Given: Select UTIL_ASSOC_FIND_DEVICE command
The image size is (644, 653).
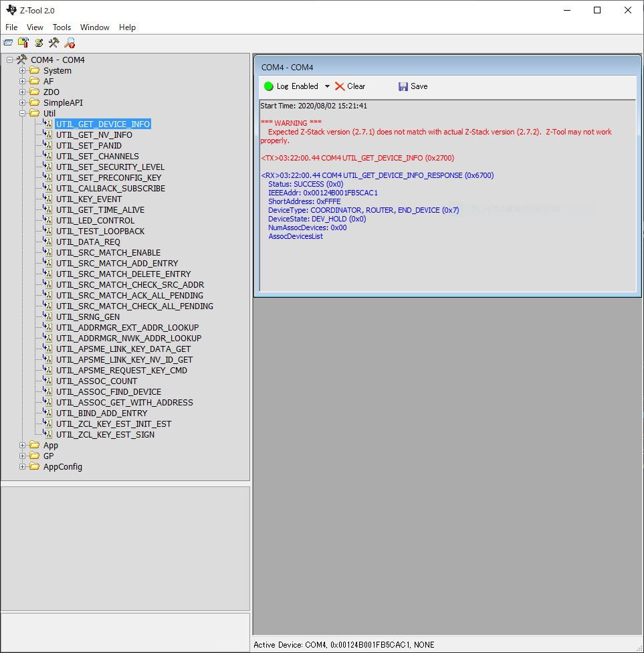Looking at the screenshot, I should click(x=108, y=392).
